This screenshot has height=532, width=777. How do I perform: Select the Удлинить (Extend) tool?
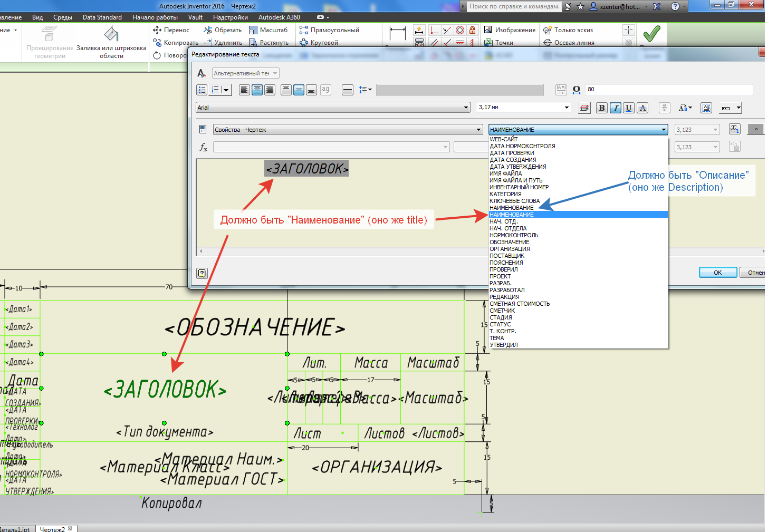[223, 43]
